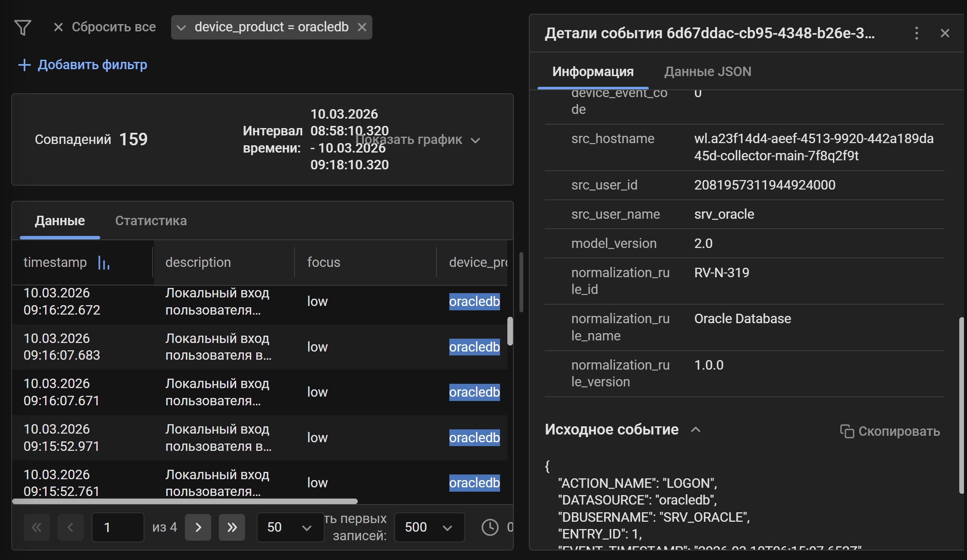Open sorting options on the timestamp column
The width and height of the screenshot is (967, 560).
click(x=103, y=263)
